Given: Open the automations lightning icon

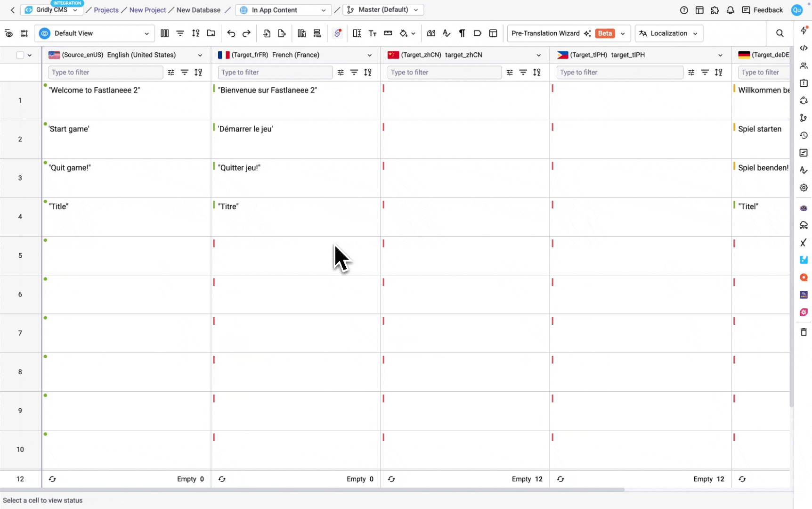Looking at the screenshot, I should pos(804,30).
